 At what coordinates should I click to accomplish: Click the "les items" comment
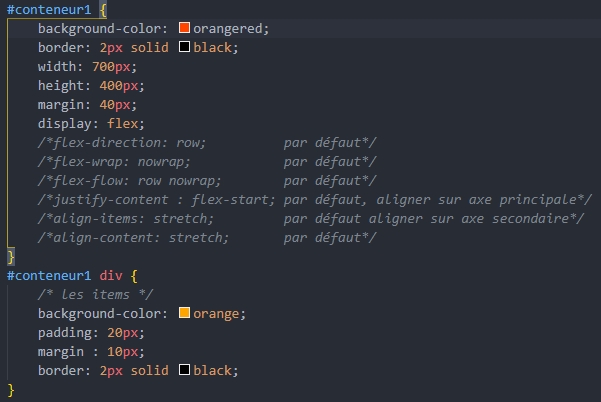point(84,294)
